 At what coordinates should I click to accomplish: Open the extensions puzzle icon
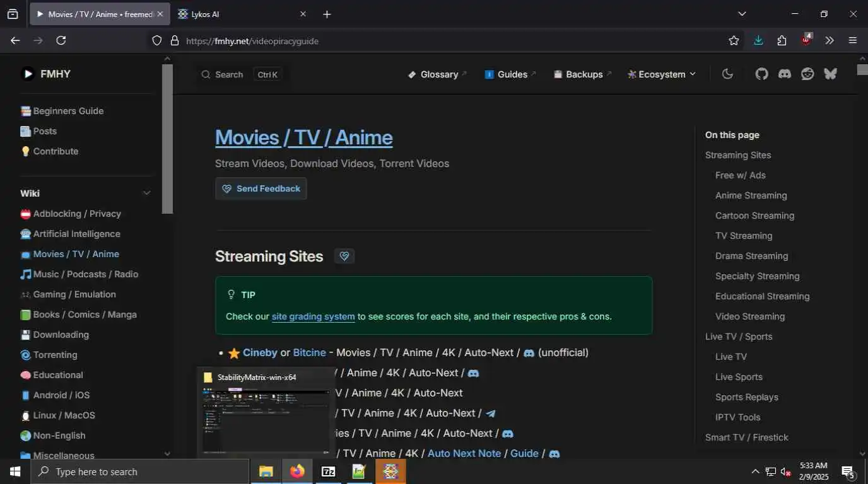coord(782,40)
